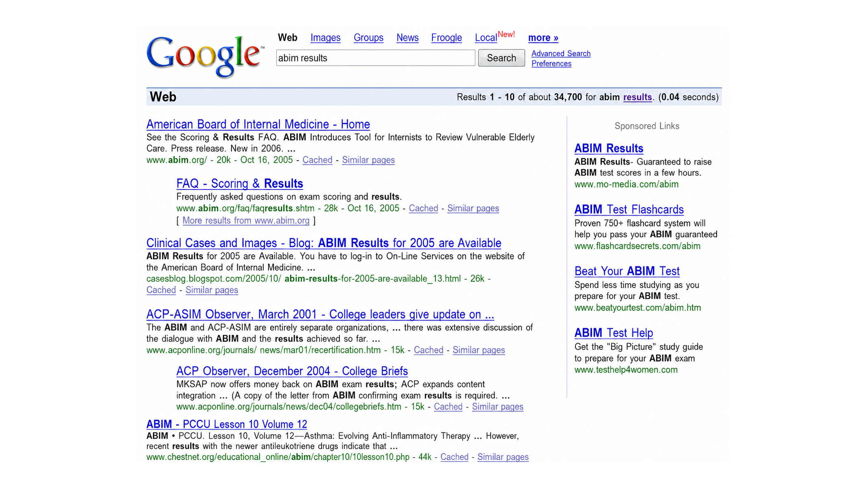This screenshot has height=488, width=868.
Task: Click the www.mo-media.com/abim URL text
Action: [626, 184]
